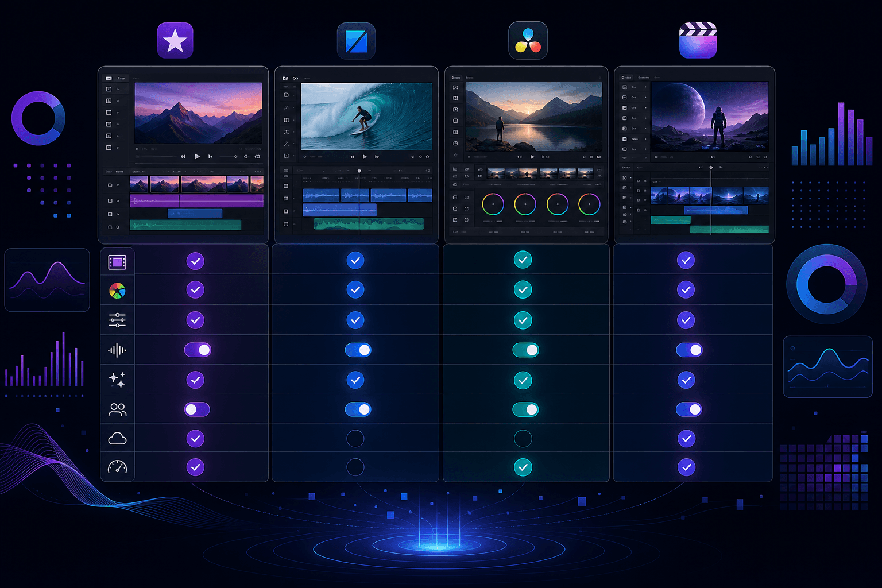This screenshot has height=588, width=882.
Task: Select the film strip feature icon
Action: 117,262
